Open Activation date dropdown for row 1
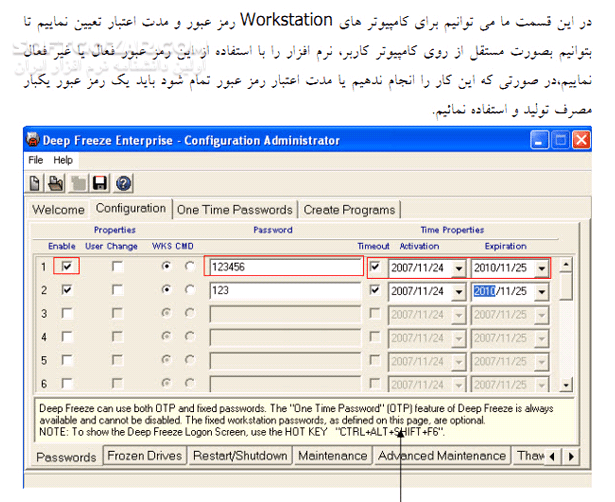This screenshot has width=615, height=502. coord(458,268)
